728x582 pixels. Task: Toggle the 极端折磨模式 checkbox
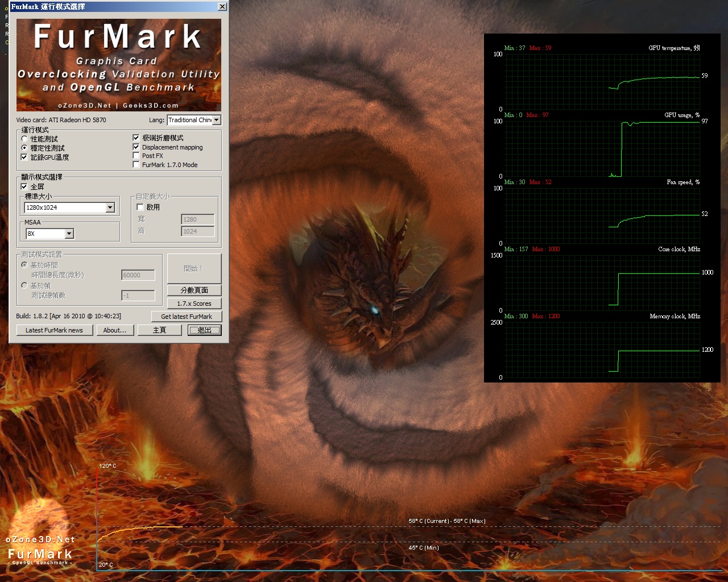tap(136, 138)
